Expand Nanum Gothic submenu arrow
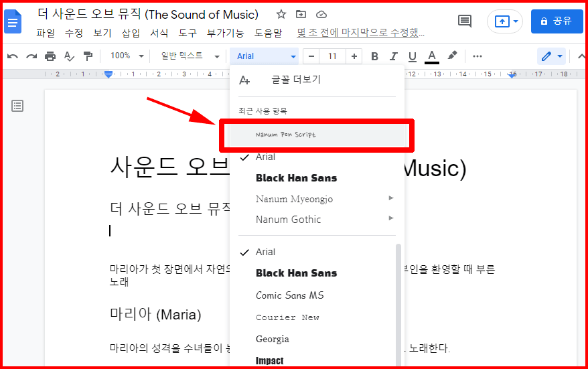588x369 pixels. tap(391, 218)
